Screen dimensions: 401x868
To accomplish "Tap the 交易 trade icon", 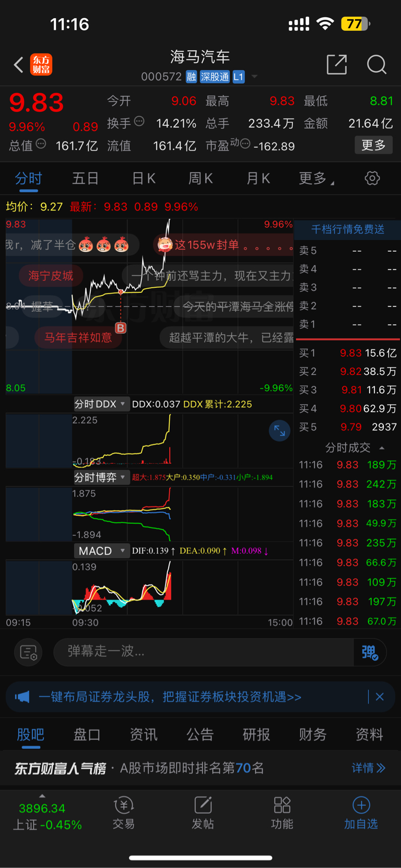I will tap(124, 813).
